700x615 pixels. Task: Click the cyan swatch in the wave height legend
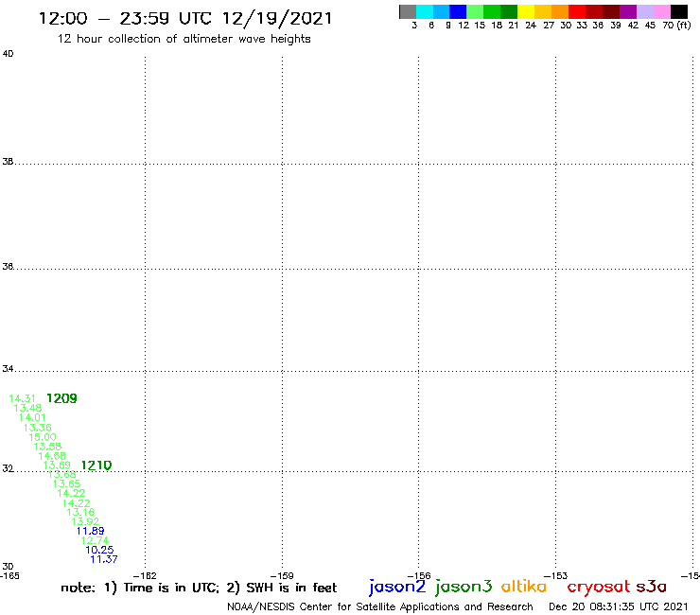coord(425,11)
